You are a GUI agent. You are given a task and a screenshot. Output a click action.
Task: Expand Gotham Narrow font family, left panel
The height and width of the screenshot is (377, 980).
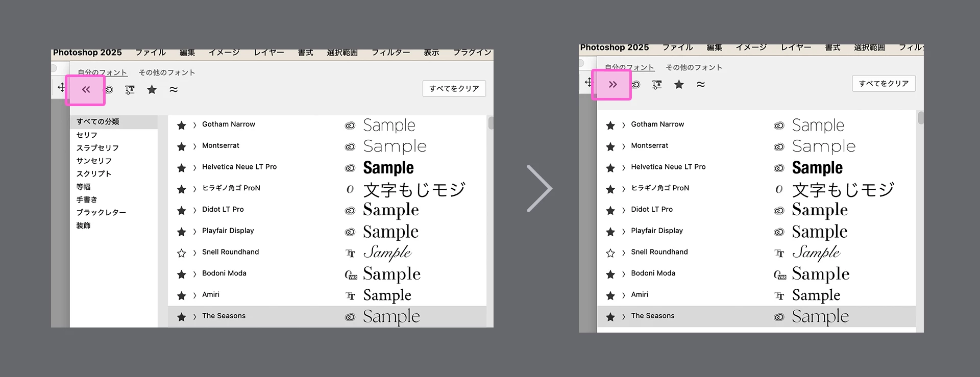(194, 125)
